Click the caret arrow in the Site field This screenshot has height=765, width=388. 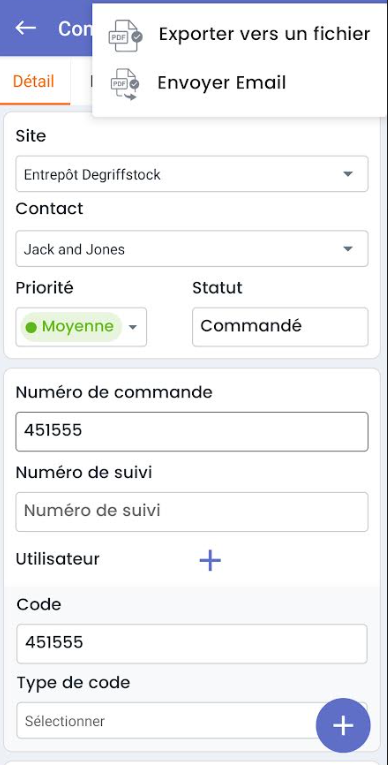[347, 174]
